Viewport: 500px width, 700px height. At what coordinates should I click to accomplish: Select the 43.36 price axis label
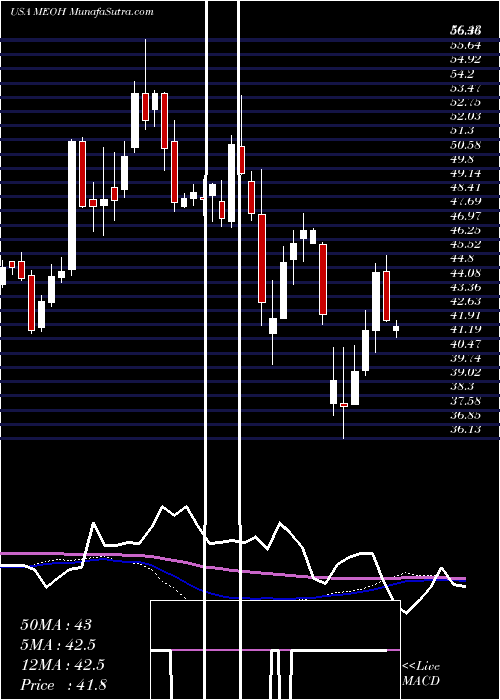pyautogui.click(x=466, y=287)
